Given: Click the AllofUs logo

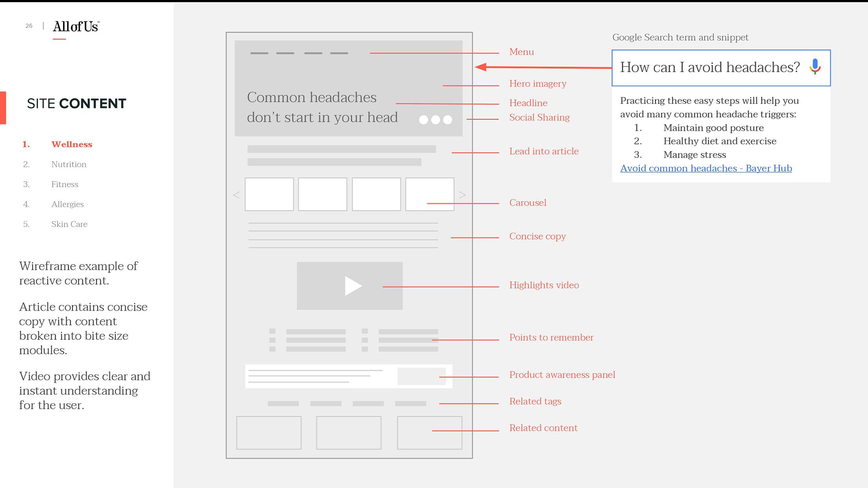Looking at the screenshot, I should pos(76,27).
